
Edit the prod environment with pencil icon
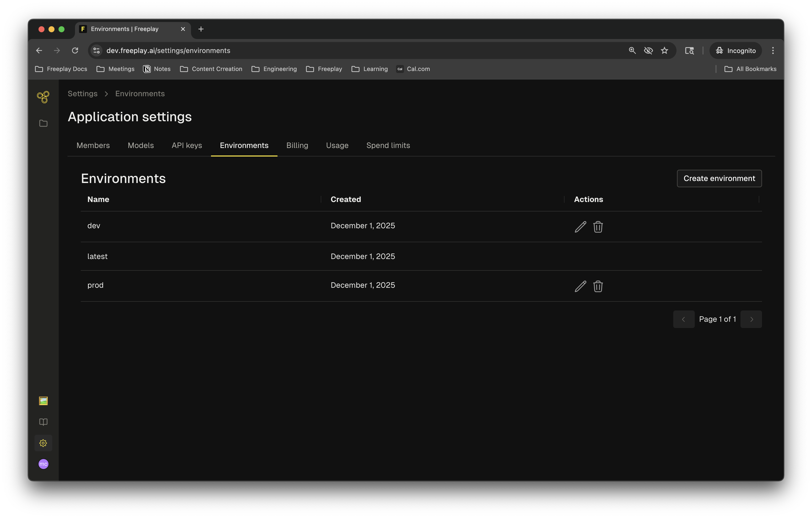(580, 286)
